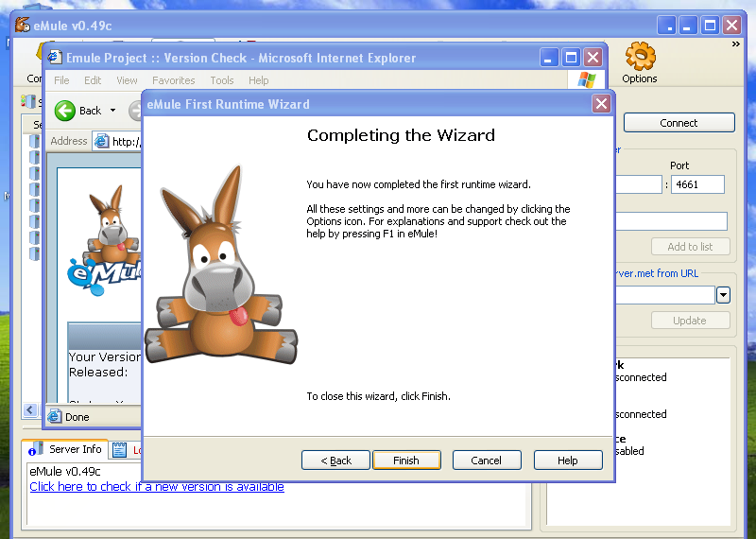The width and height of the screenshot is (756, 539).
Task: Close the Internet Explorer window
Action: [593, 58]
